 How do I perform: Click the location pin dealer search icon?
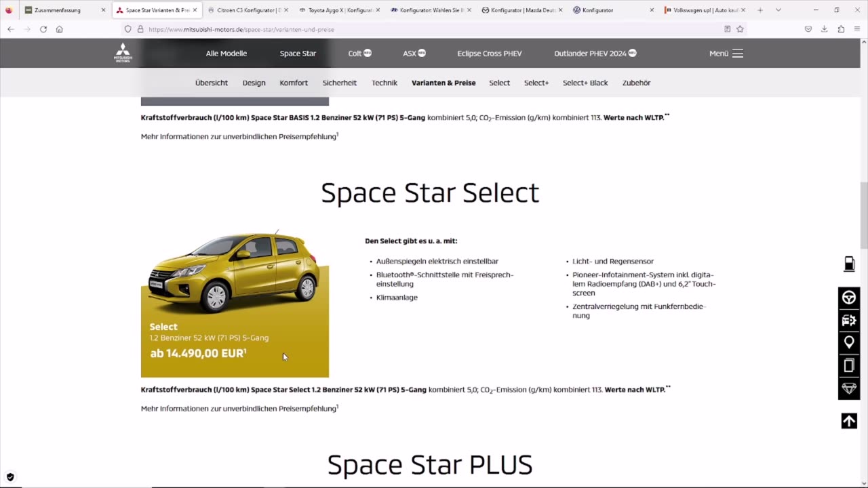849,343
